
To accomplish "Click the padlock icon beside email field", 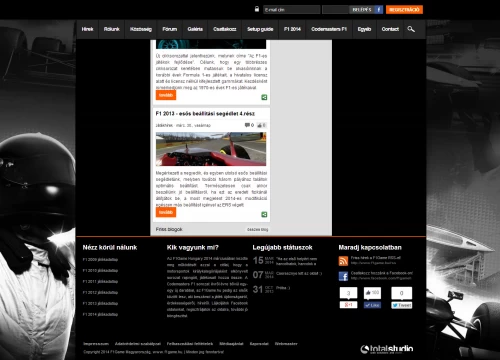I will (257, 9).
